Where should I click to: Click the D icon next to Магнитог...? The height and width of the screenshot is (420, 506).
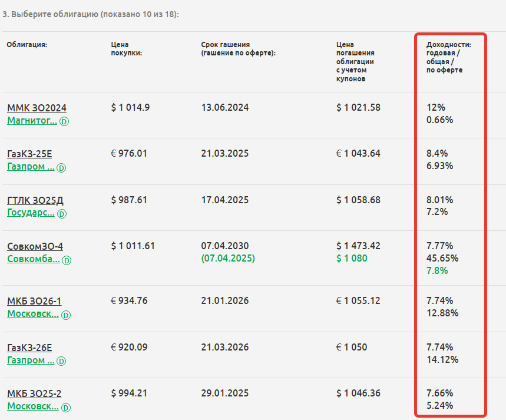click(x=64, y=121)
